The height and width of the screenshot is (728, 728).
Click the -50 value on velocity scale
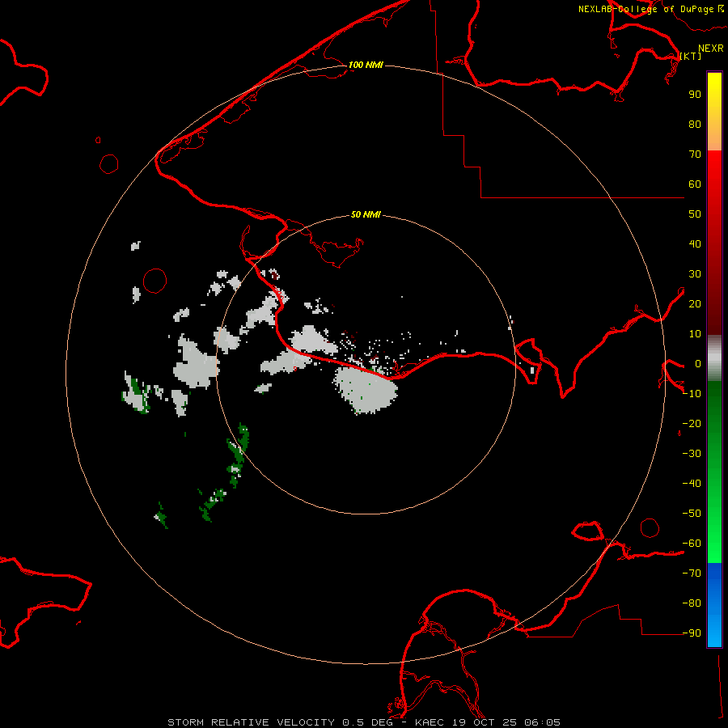click(x=692, y=514)
